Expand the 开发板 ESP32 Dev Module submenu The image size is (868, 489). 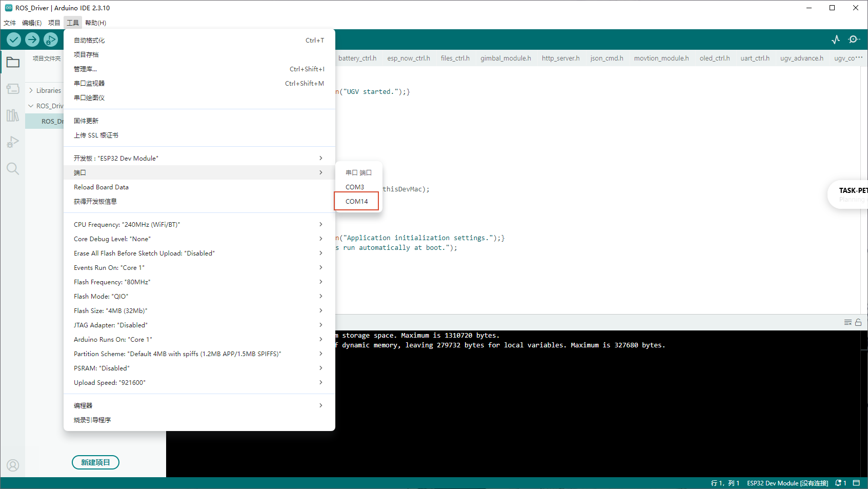tap(199, 158)
